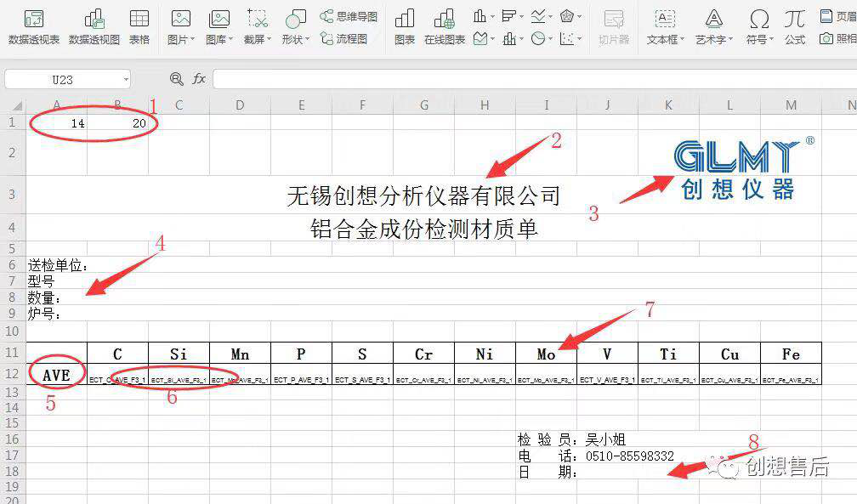
Task: Select column header E
Action: tap(301, 105)
